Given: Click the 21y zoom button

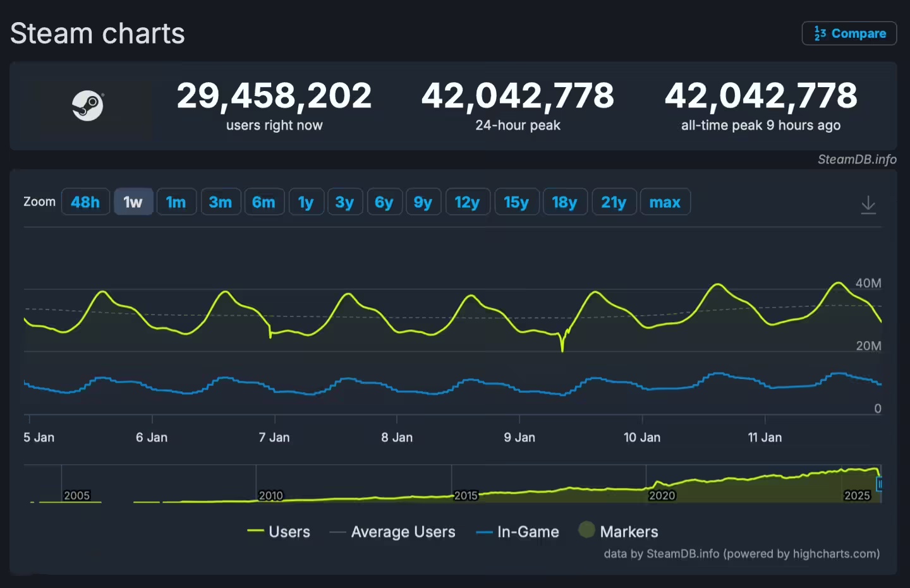Looking at the screenshot, I should (x=613, y=202).
